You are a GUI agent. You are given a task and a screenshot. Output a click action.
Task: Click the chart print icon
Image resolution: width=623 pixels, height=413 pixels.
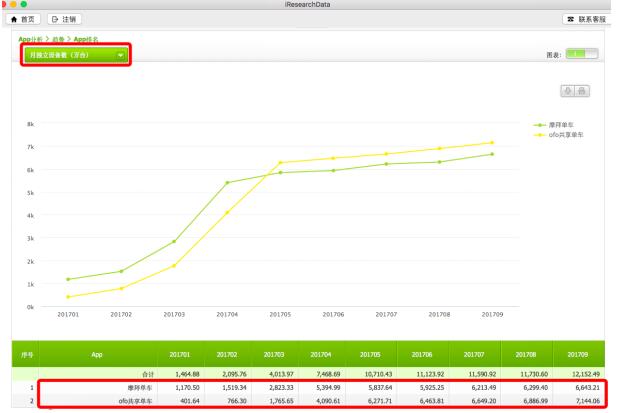point(582,91)
